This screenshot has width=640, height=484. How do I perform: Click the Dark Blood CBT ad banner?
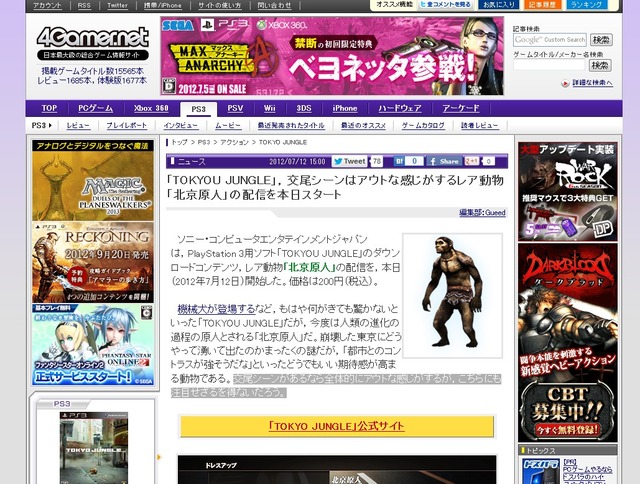click(567, 343)
